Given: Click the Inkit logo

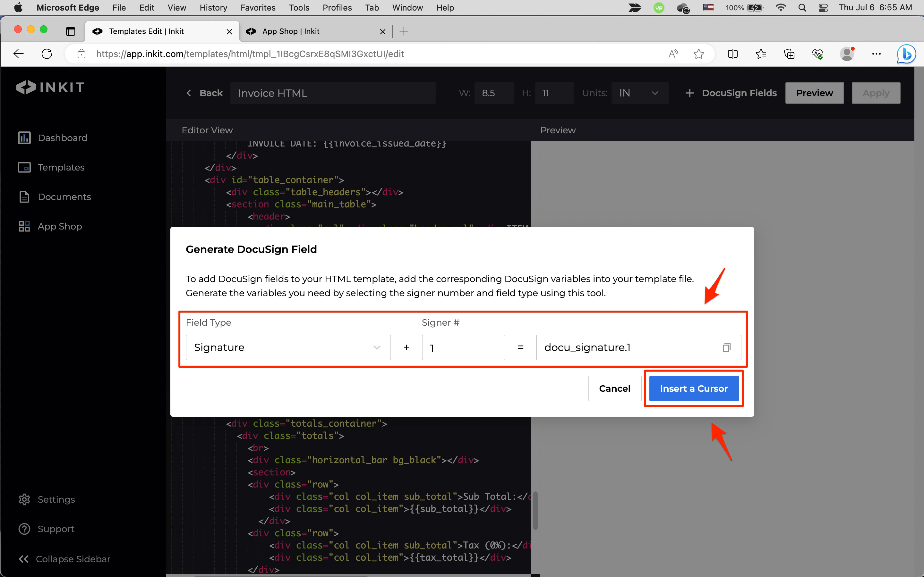Looking at the screenshot, I should (50, 87).
